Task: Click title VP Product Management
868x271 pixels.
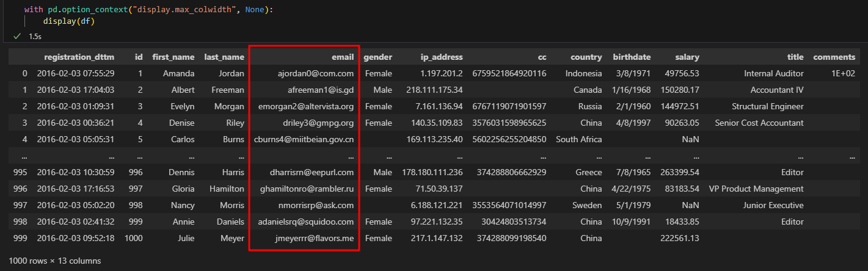Action: pos(757,189)
